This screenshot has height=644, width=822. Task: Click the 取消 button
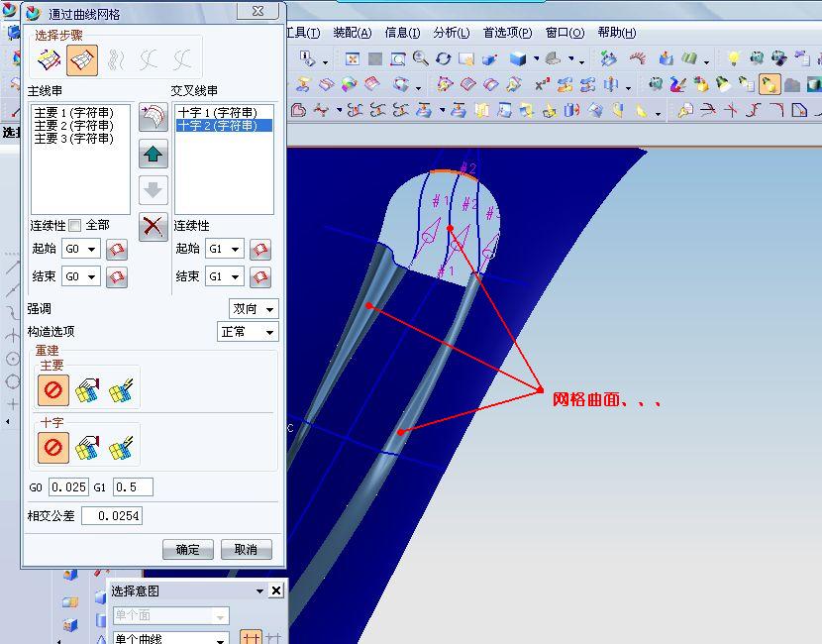pyautogui.click(x=246, y=550)
